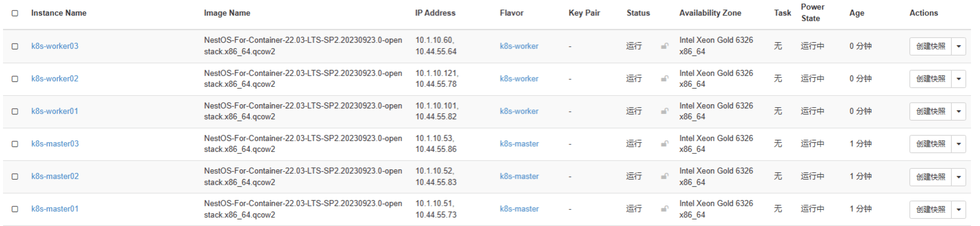The width and height of the screenshot is (980, 226).
Task: Open the k8s-master02 instance link
Action: (x=55, y=176)
